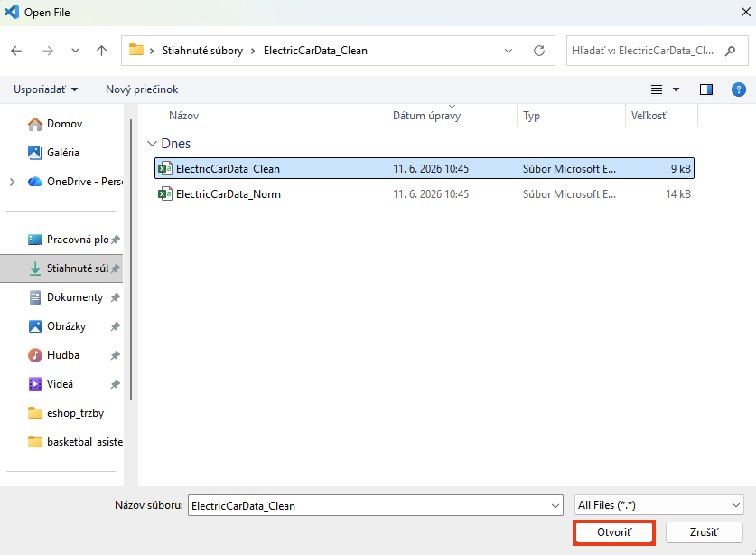Click the folder icon in address bar

136,50
